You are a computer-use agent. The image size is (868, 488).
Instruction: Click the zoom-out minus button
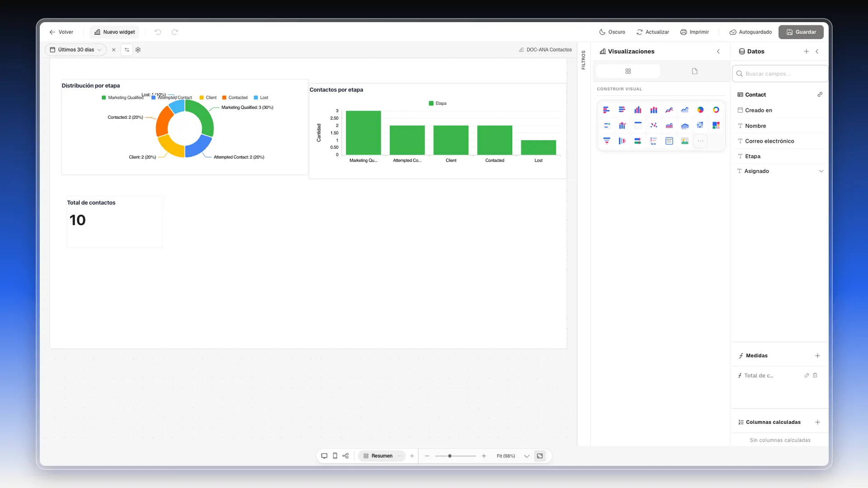[427, 456]
